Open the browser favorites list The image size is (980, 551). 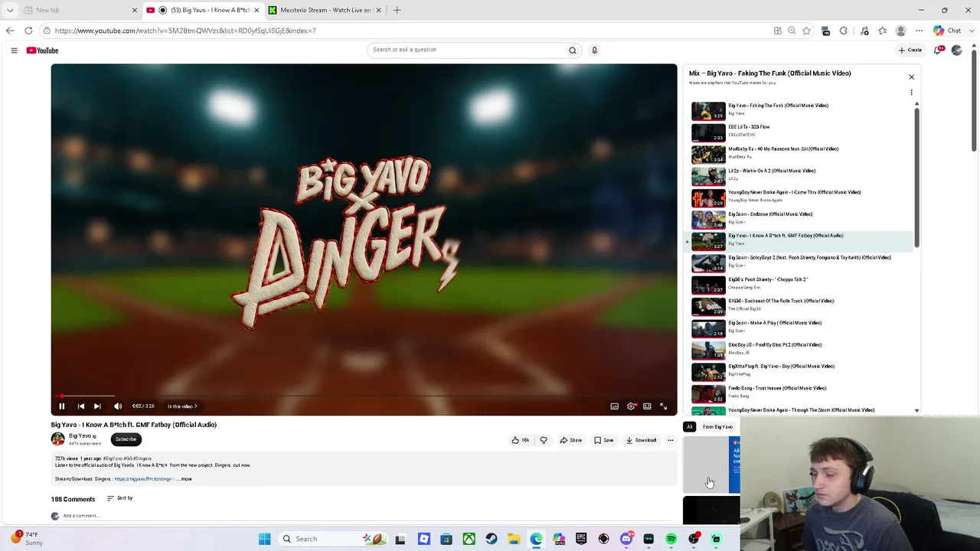tap(883, 31)
